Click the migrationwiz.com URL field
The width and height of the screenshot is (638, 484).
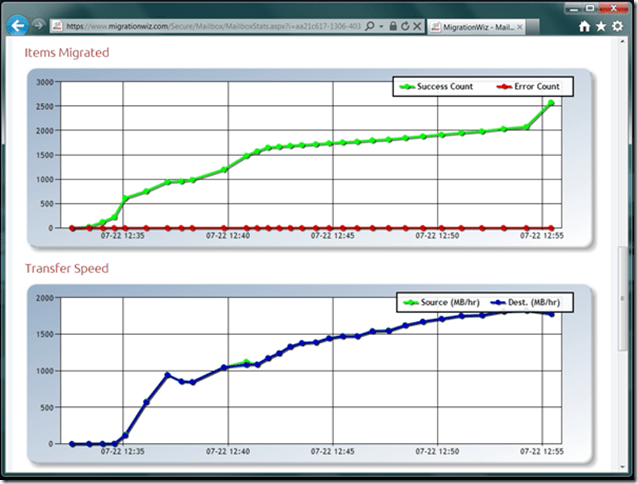point(200,27)
